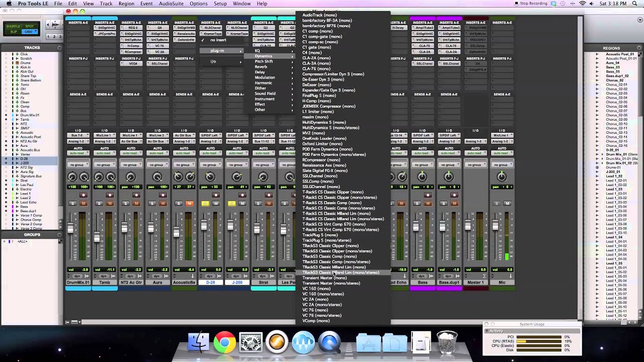Open the AudioSuite menu

pos(171,4)
